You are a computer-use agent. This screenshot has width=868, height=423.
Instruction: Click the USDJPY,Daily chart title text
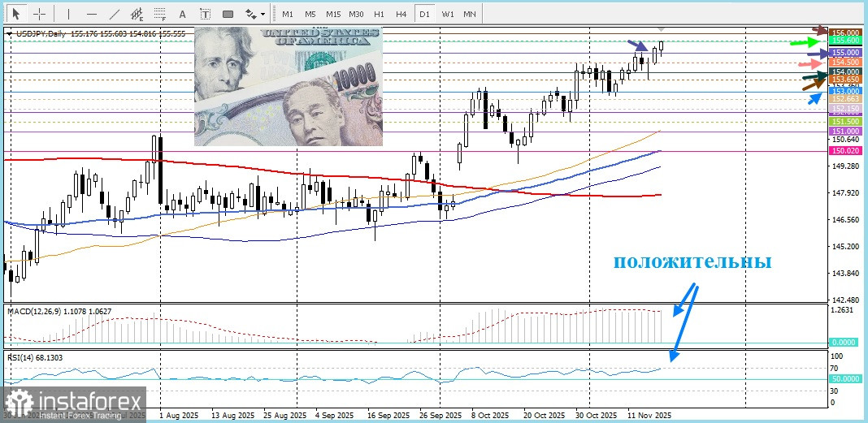41,34
